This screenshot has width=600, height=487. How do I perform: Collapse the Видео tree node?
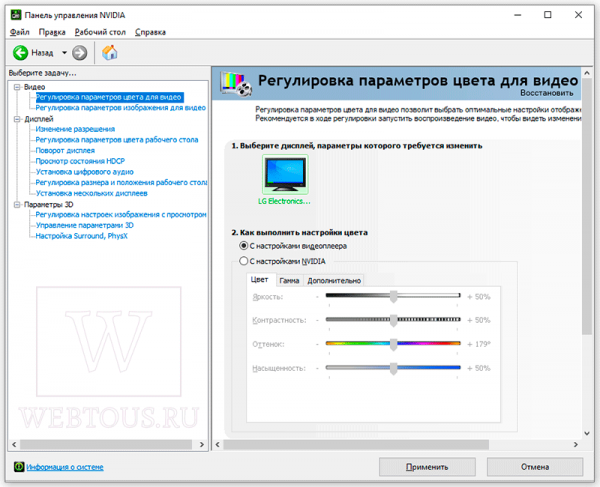coord(17,87)
